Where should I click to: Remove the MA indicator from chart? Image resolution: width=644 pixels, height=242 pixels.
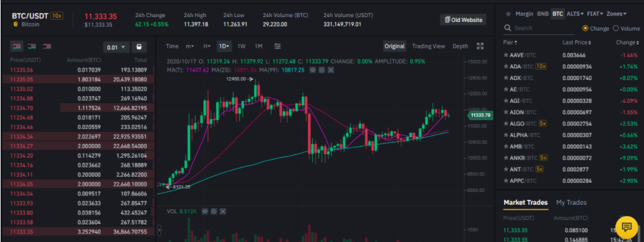click(x=331, y=70)
